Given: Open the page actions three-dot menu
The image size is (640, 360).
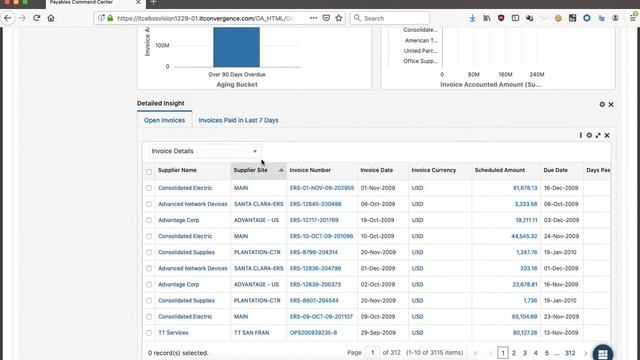Looking at the screenshot, I should tap(313, 18).
